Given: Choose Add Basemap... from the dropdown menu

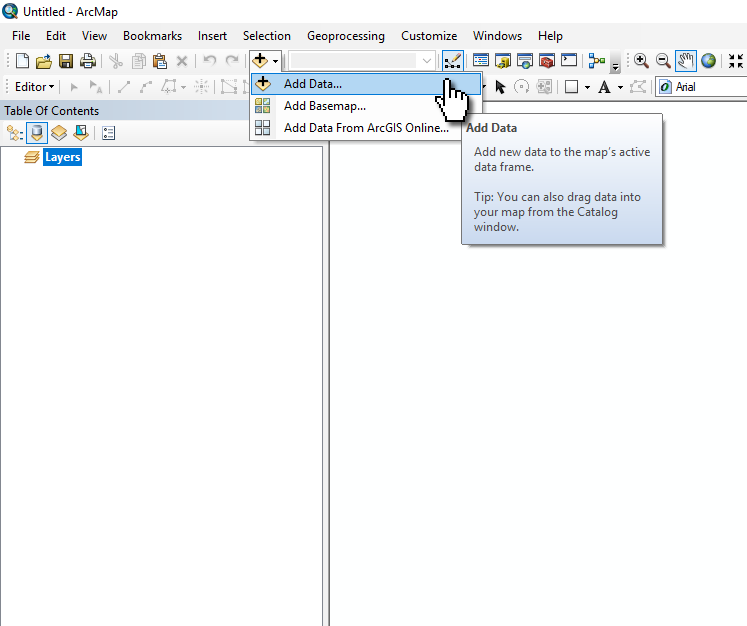Looking at the screenshot, I should coord(366,106).
